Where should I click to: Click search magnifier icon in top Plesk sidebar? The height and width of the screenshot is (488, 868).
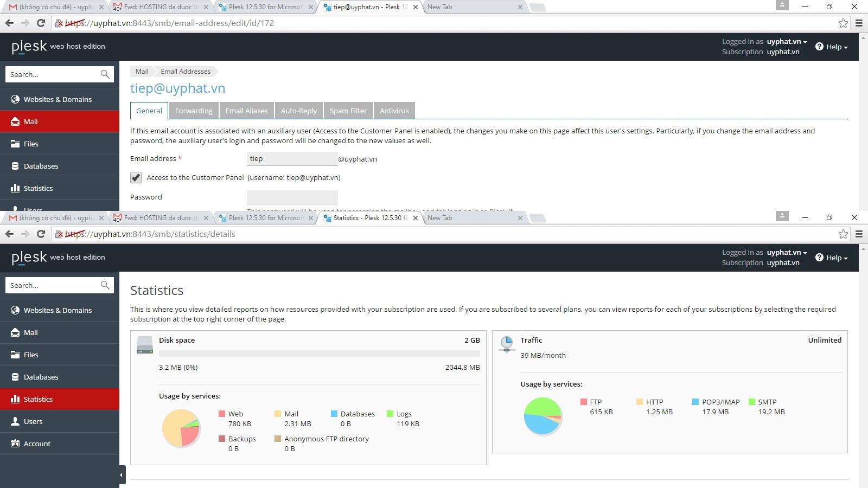click(105, 74)
